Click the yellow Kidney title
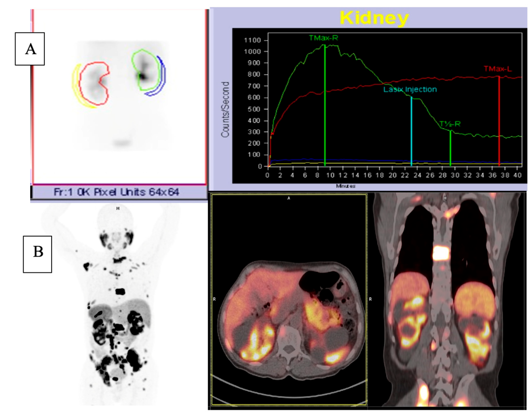The width and height of the screenshot is (532, 417). pyautogui.click(x=374, y=18)
